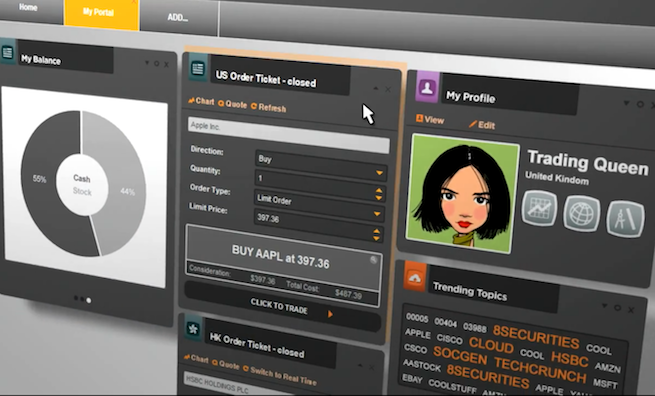This screenshot has height=396, width=655.
Task: Magnify order summary with the zoom icon
Action: (x=373, y=260)
